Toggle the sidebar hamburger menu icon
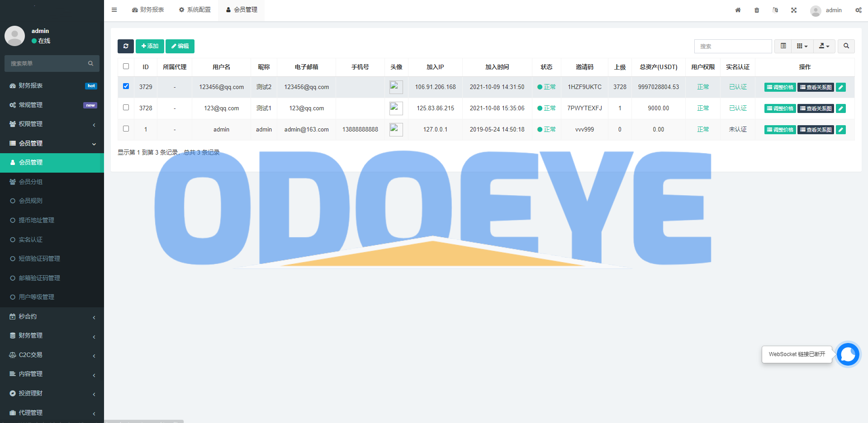The height and width of the screenshot is (423, 868). (x=114, y=10)
